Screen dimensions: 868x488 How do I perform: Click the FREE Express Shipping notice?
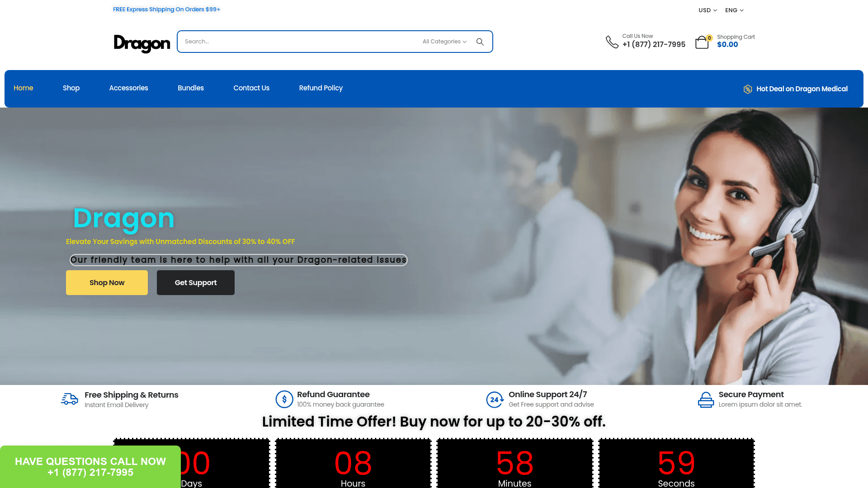pyautogui.click(x=166, y=9)
